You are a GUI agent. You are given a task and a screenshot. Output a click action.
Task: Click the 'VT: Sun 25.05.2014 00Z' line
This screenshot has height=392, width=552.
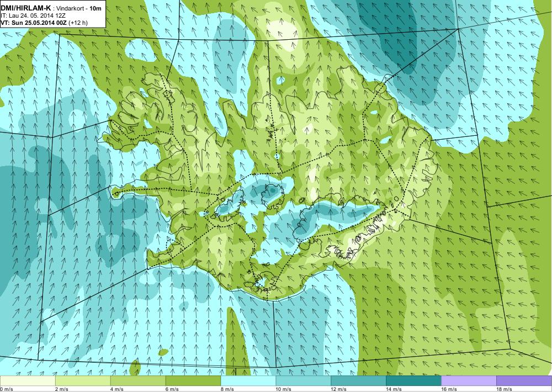[34, 23]
